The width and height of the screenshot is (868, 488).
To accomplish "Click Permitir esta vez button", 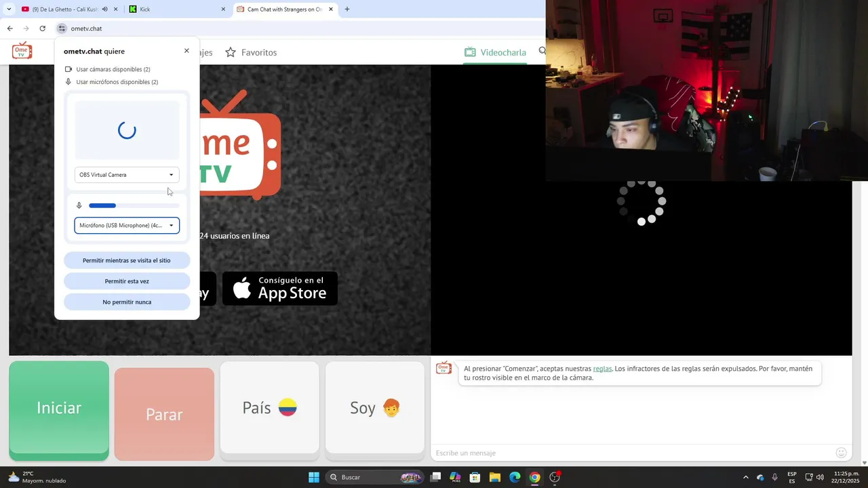I will tap(127, 281).
